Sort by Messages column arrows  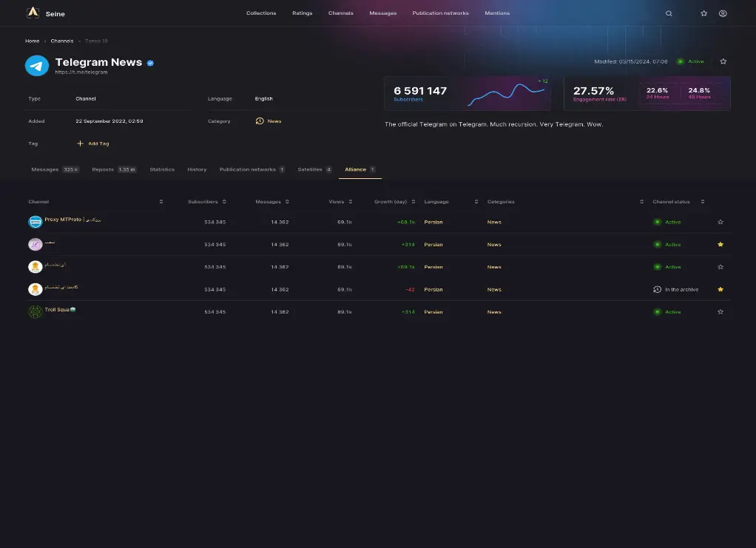(x=287, y=201)
